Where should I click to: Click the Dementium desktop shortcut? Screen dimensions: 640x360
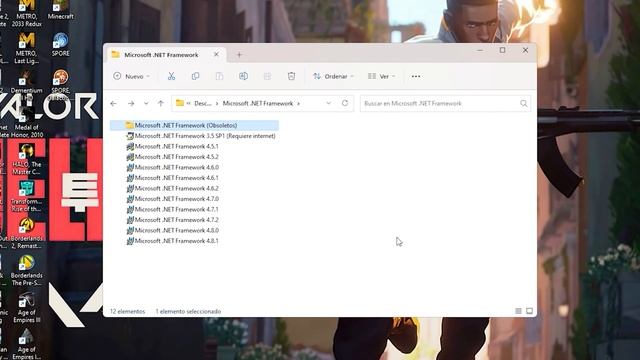(x=27, y=85)
